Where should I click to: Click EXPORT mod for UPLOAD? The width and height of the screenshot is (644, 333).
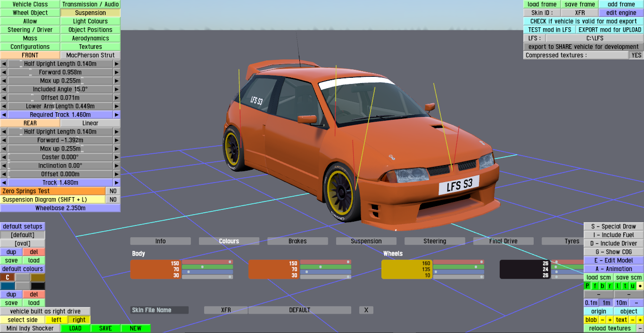coord(610,30)
